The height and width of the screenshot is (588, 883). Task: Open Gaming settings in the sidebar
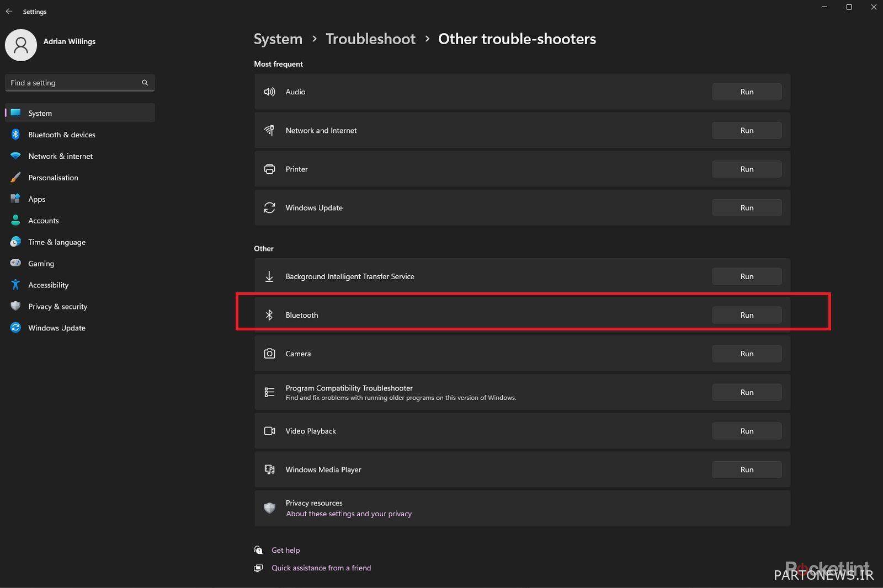[x=80, y=264]
